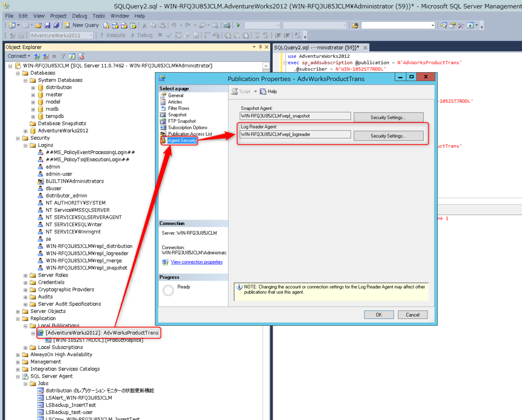Click the New Query toolbar button
The image size is (522, 420).
(x=81, y=25)
